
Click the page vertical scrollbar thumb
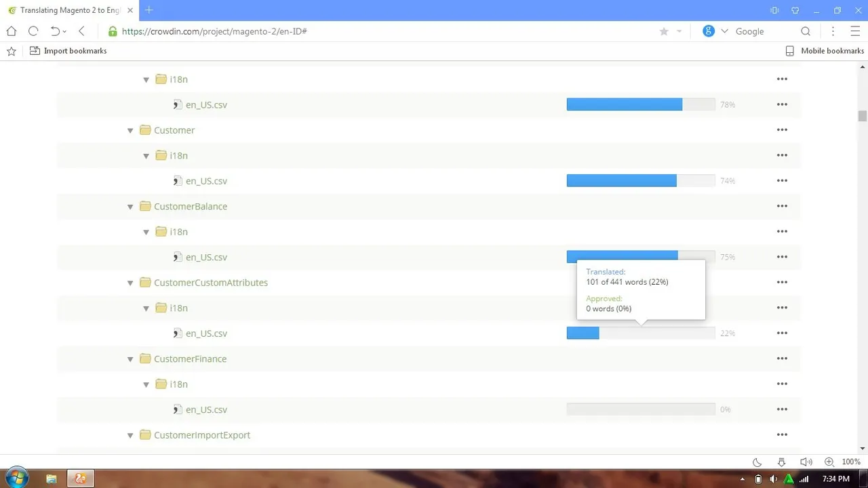click(x=862, y=116)
